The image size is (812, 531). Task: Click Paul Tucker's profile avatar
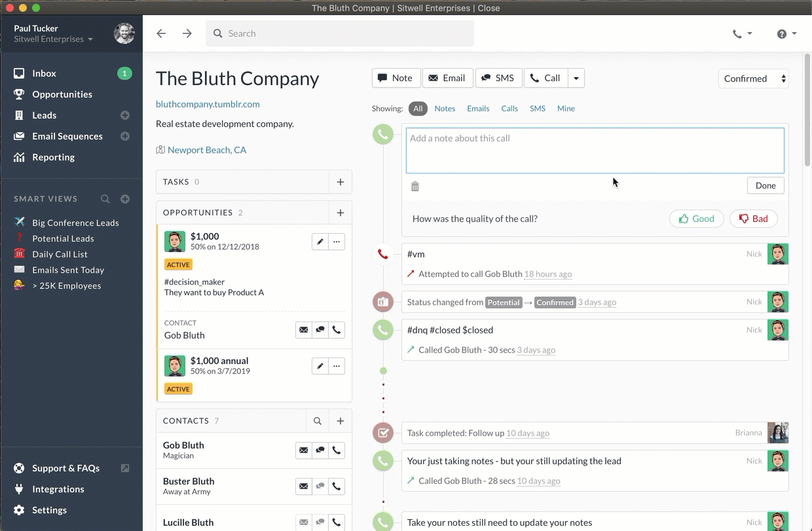[124, 33]
